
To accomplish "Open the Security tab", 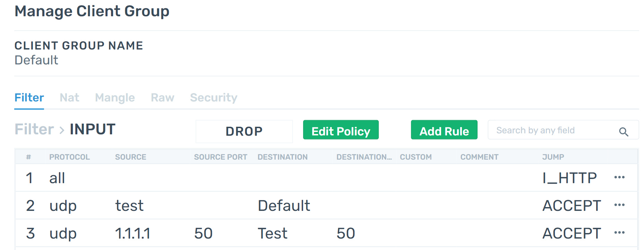I will [x=214, y=98].
